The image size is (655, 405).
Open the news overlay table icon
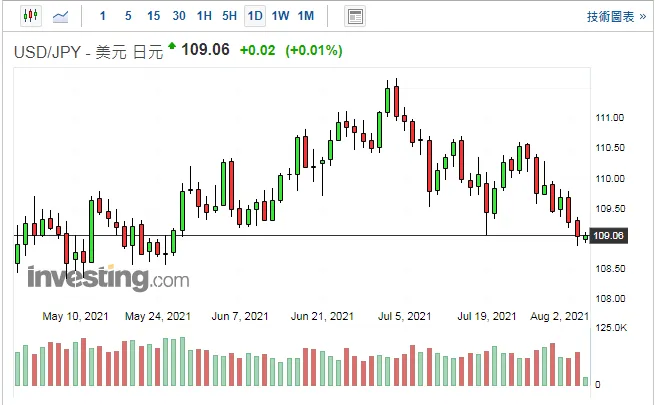pyautogui.click(x=355, y=17)
